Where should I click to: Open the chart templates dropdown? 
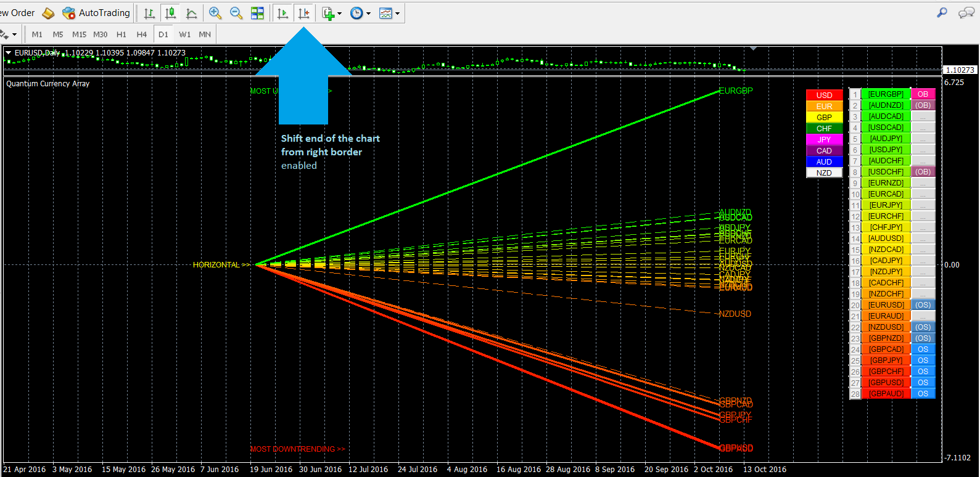(389, 13)
